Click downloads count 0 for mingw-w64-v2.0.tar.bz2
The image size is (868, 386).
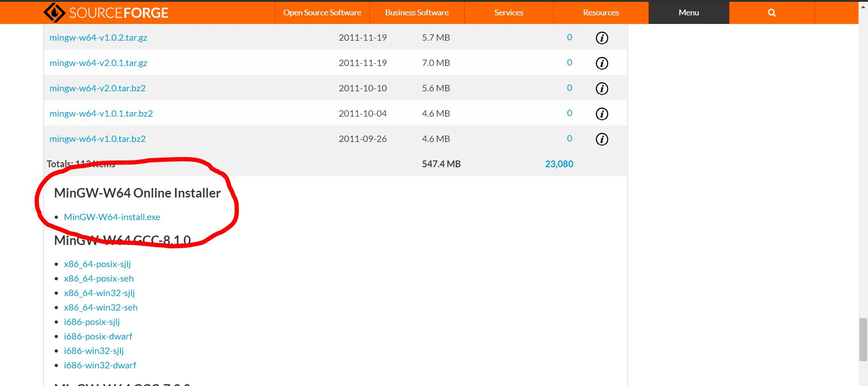point(570,88)
